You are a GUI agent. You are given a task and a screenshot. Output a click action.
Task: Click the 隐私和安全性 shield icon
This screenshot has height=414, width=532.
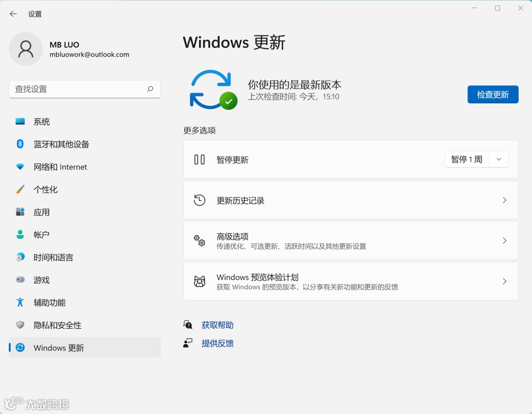click(x=20, y=325)
